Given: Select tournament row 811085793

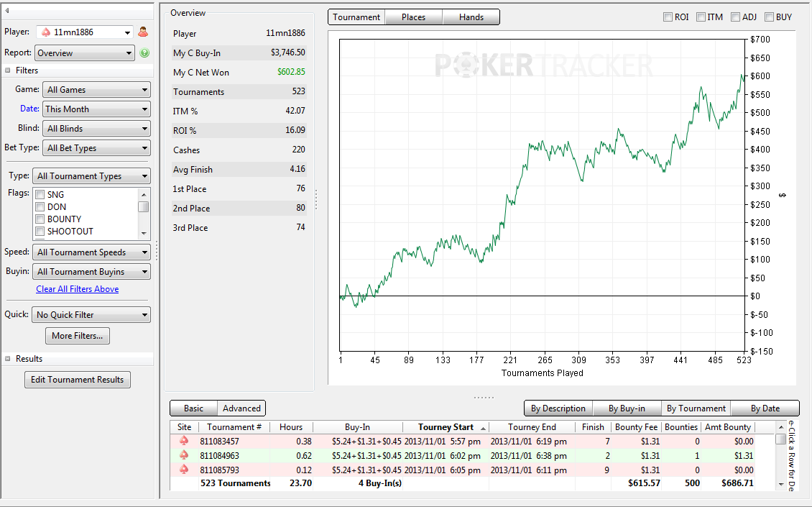Looking at the screenshot, I should coord(463,470).
